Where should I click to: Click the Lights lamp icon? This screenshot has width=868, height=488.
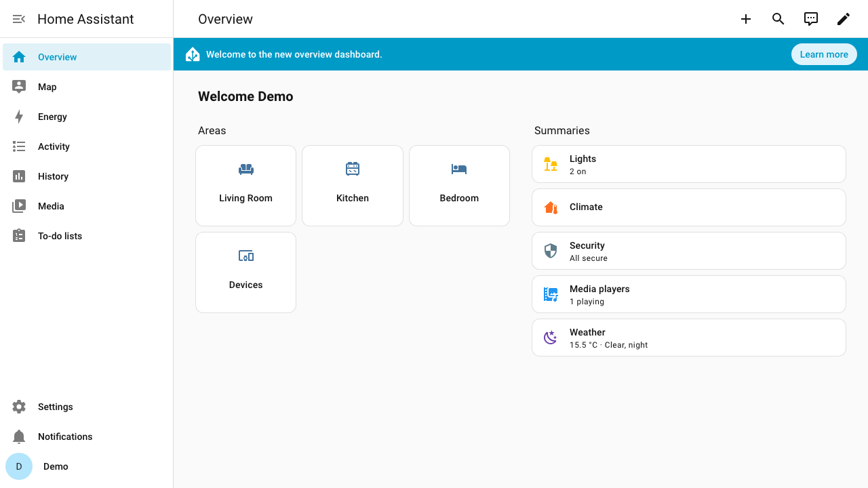(x=551, y=164)
